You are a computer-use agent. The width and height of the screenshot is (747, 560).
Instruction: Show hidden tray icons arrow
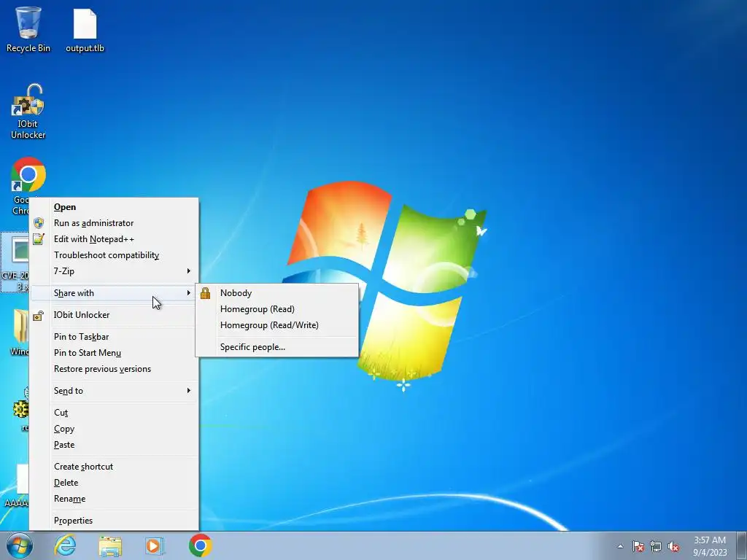point(620,547)
